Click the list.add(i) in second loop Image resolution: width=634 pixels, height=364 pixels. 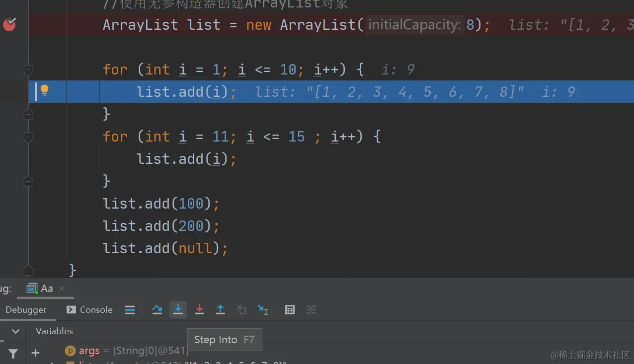click(186, 159)
